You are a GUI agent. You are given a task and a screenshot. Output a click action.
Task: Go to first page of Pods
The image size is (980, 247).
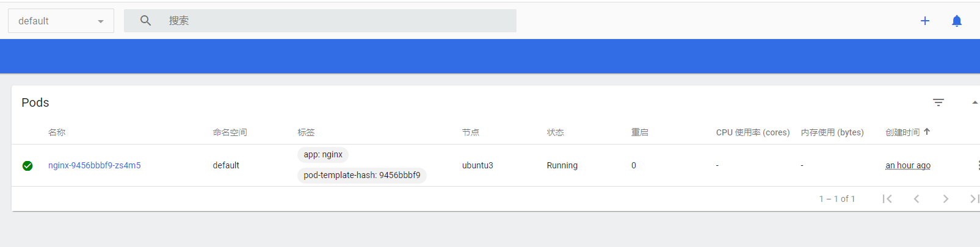(887, 199)
